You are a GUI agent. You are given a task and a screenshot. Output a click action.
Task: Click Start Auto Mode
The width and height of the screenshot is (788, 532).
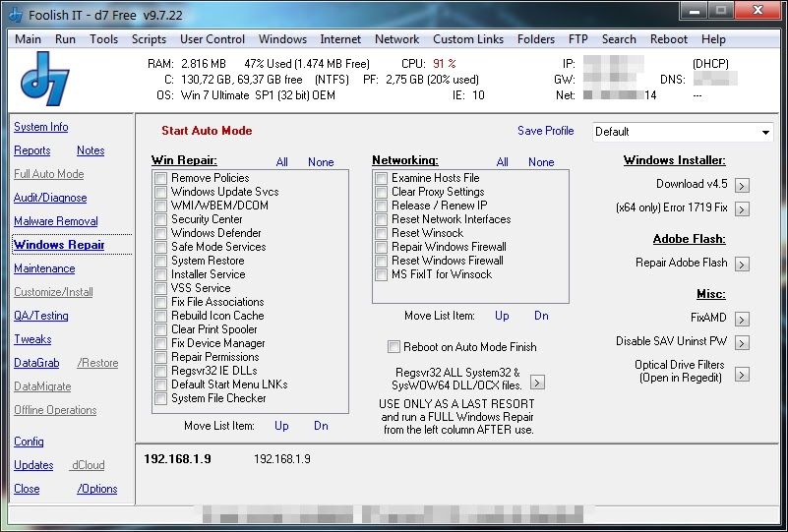click(207, 131)
